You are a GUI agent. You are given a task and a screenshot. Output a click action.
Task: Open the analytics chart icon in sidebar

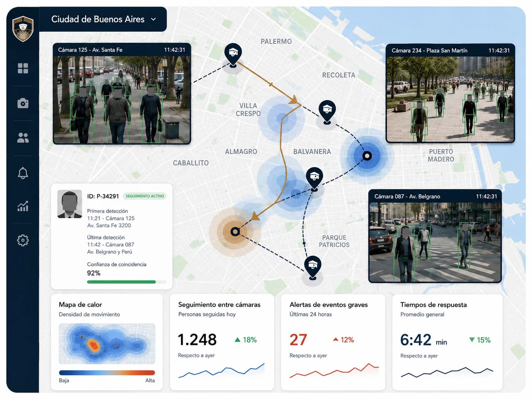23,206
